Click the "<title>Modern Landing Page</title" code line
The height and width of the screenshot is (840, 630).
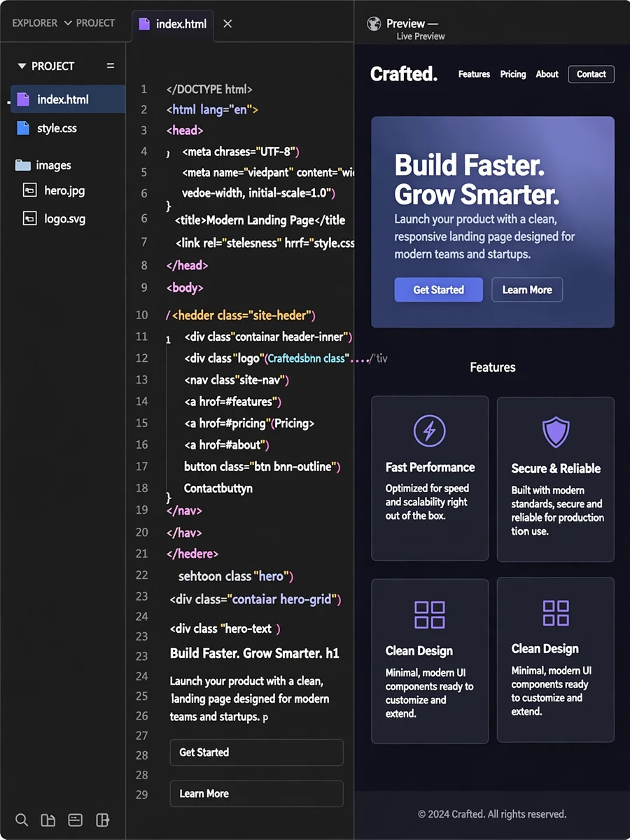click(260, 220)
